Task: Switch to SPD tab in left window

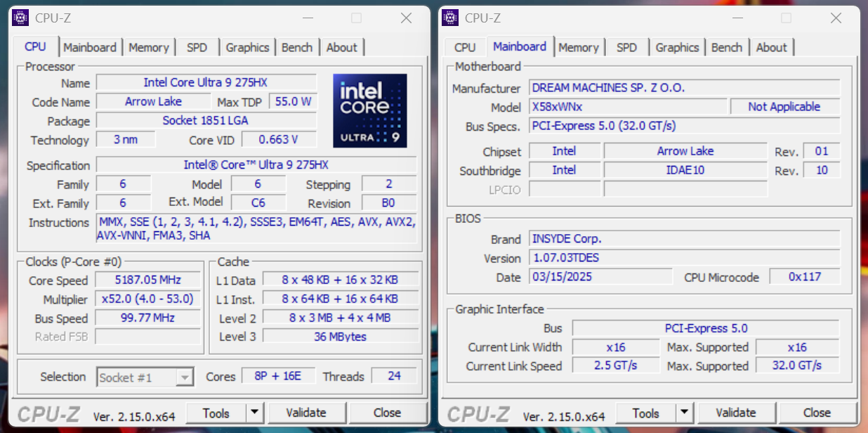Action: (x=197, y=48)
